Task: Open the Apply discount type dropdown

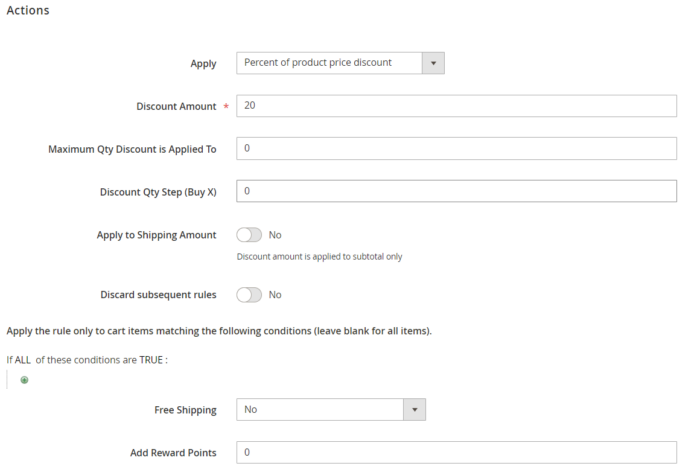Action: coord(340,63)
